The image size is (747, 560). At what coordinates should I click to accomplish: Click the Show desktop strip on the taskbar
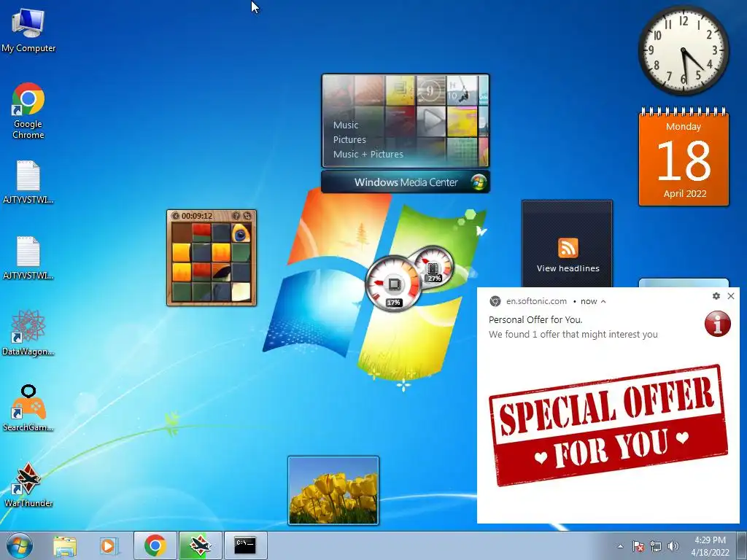pos(742,546)
